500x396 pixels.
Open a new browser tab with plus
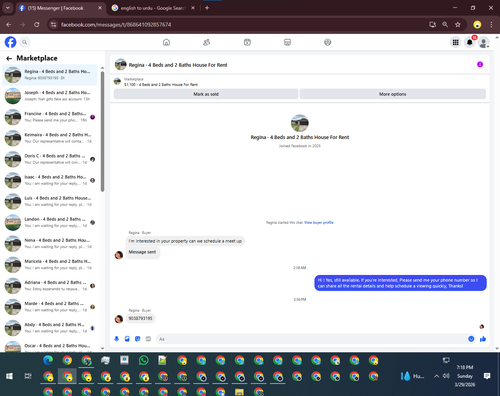[207, 8]
